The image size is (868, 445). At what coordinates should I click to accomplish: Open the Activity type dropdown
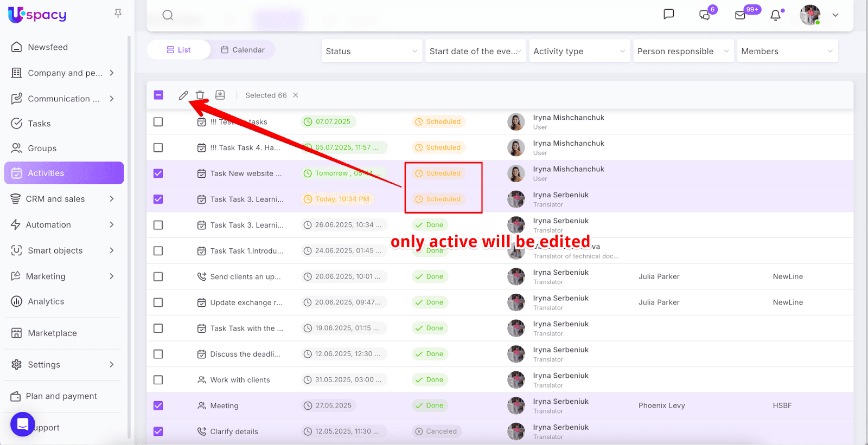pyautogui.click(x=579, y=51)
